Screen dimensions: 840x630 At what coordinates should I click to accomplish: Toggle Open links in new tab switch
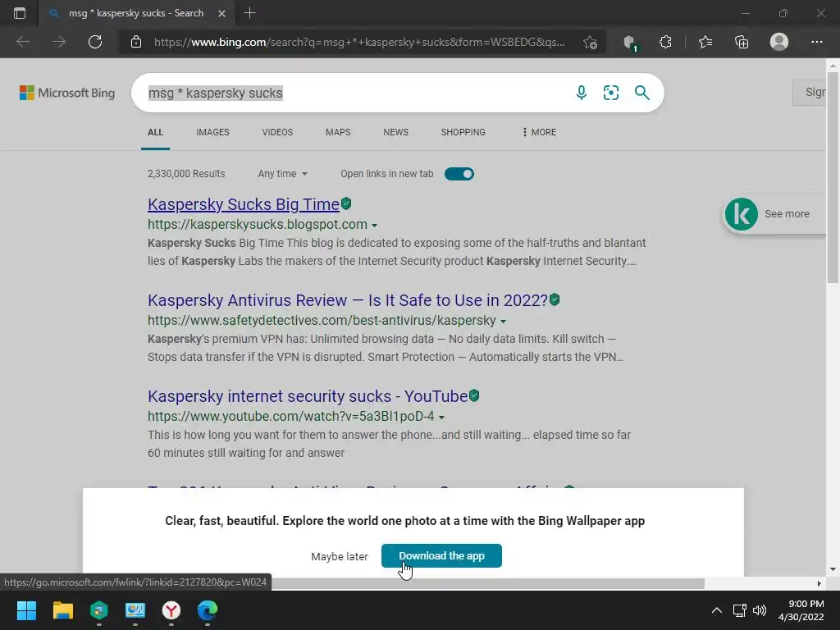coord(459,174)
